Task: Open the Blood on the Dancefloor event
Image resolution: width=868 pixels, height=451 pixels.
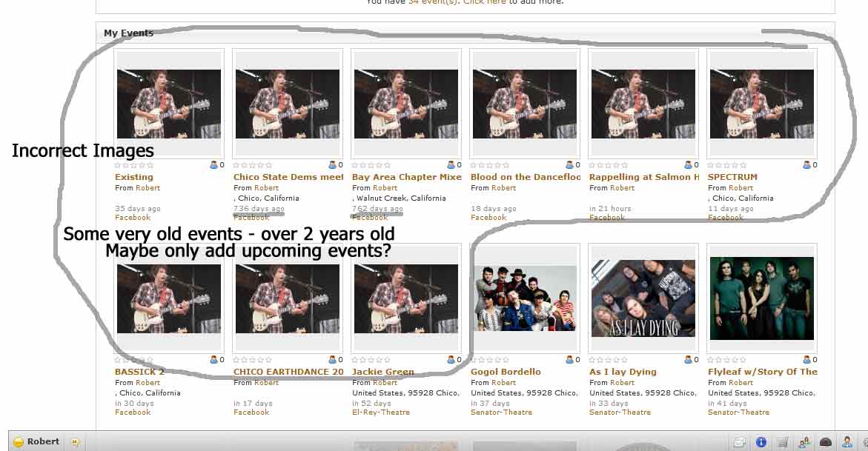Action: (x=526, y=177)
